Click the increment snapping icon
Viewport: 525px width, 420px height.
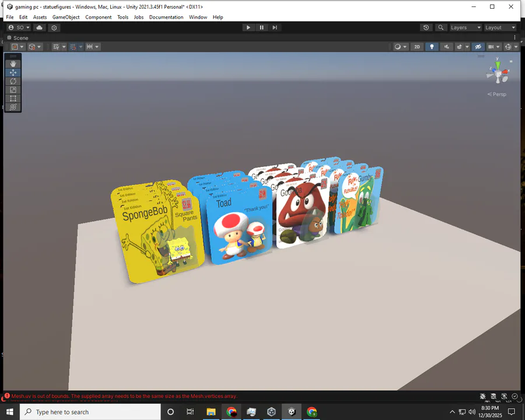pyautogui.click(x=89, y=47)
